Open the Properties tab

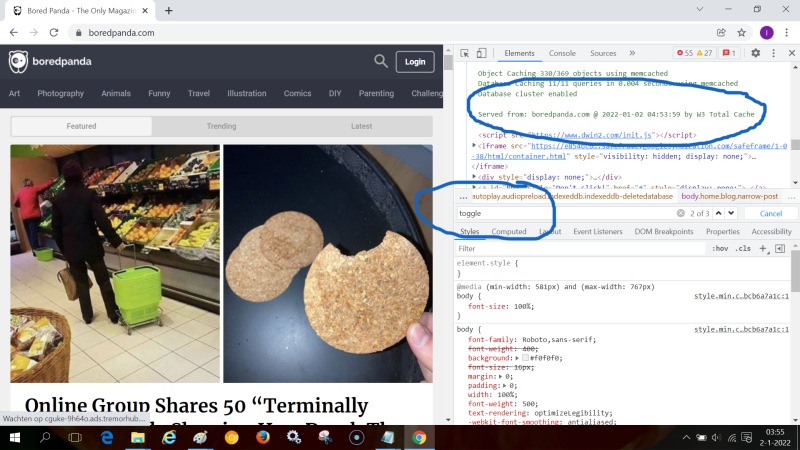[x=723, y=231]
